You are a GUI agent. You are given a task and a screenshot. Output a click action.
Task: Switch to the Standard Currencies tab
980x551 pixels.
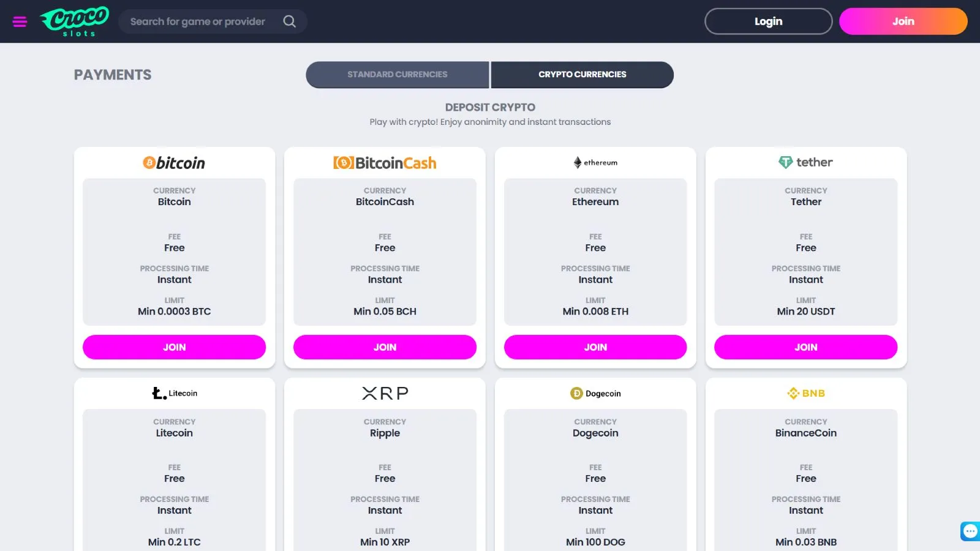click(398, 75)
